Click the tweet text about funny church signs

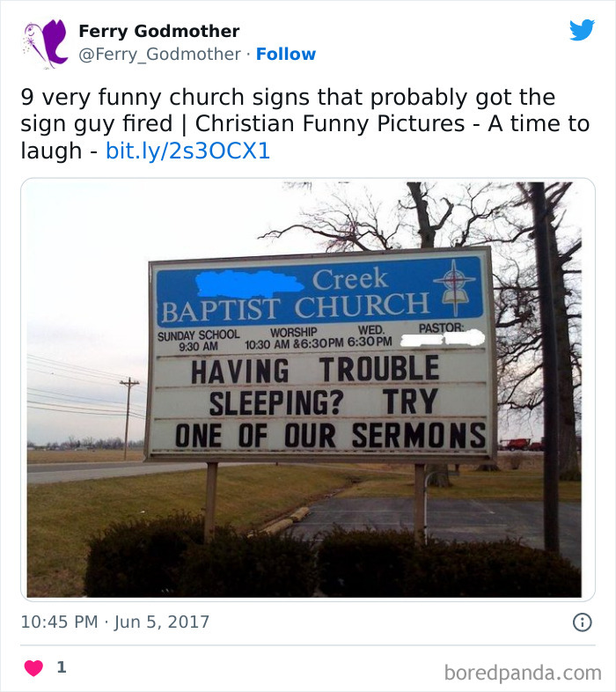305,123
